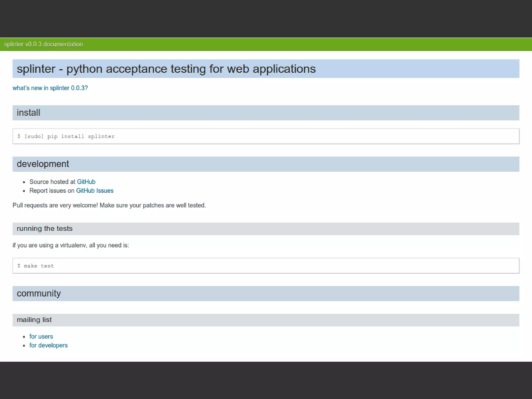
Task: Click the virtualenv instruction sentence
Action: point(71,245)
